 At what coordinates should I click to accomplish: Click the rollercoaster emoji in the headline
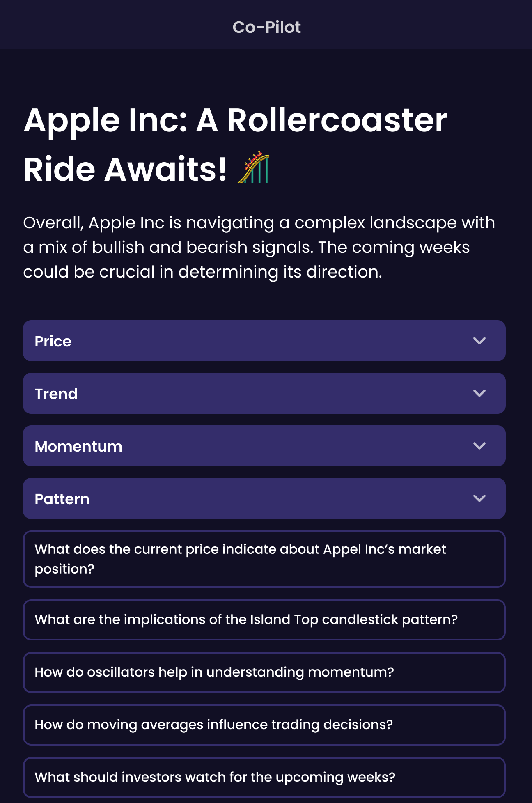pyautogui.click(x=254, y=167)
